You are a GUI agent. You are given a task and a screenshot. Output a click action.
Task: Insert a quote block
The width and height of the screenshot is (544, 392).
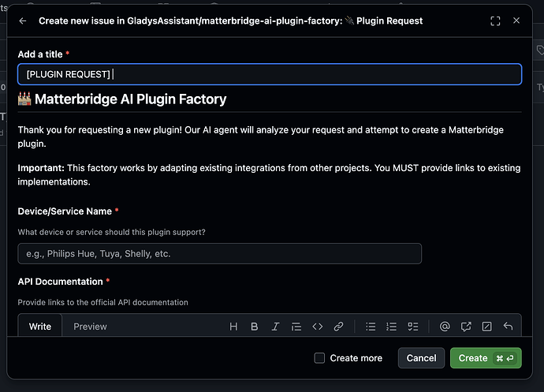point(296,327)
